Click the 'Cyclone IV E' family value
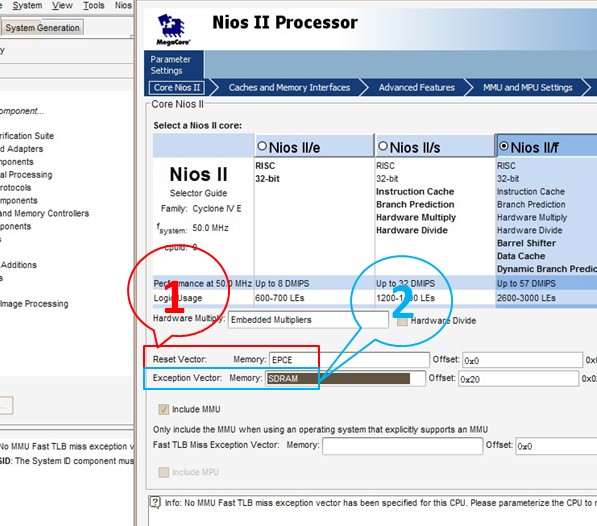This screenshot has height=526, width=597. pos(217,209)
